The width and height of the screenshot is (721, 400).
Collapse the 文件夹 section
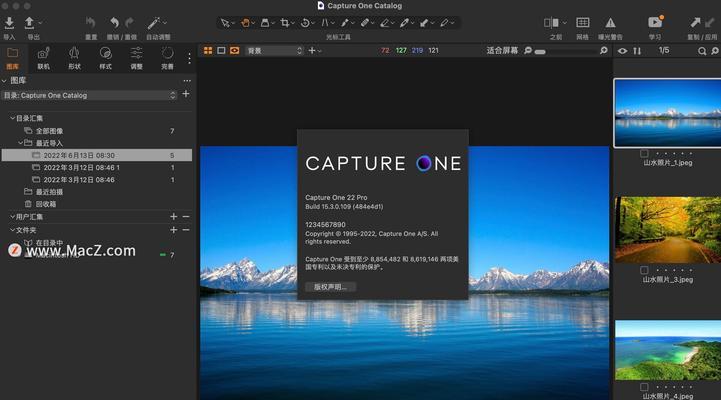pos(12,229)
